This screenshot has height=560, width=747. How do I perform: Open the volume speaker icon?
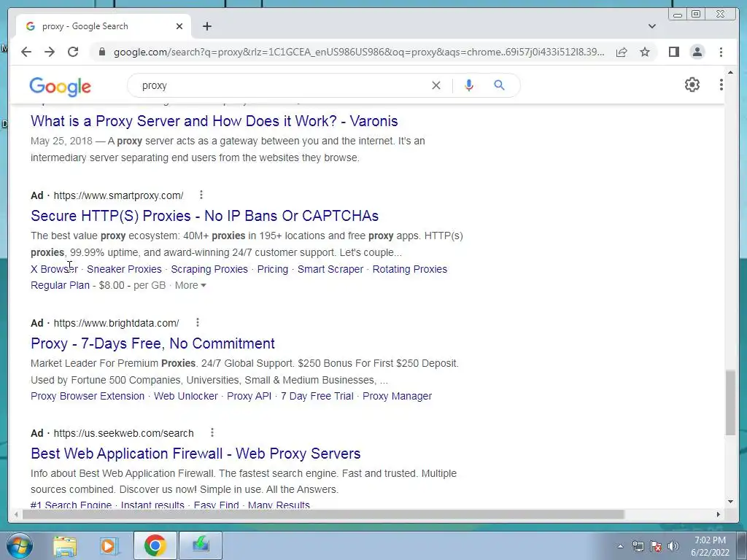[673, 546]
